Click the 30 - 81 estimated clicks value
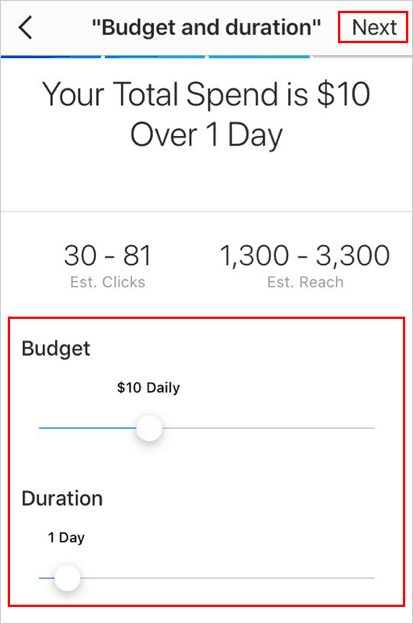Image resolution: width=413 pixels, height=624 pixels. pos(107,255)
